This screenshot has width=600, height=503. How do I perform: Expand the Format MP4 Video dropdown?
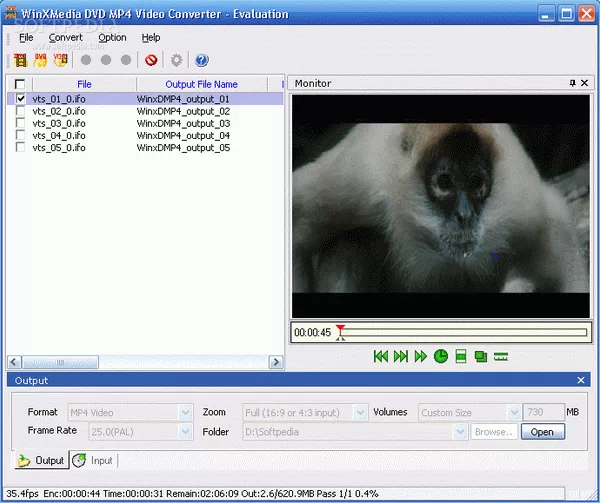pos(184,412)
